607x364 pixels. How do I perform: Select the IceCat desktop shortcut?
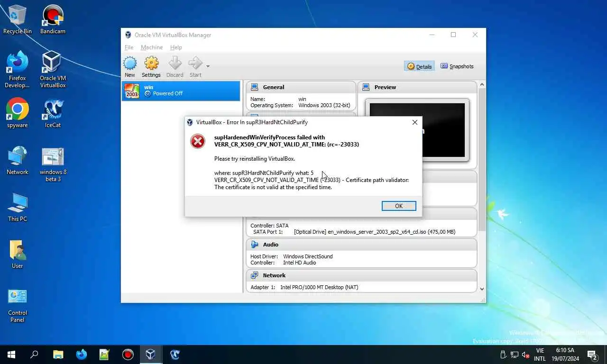pos(53,113)
